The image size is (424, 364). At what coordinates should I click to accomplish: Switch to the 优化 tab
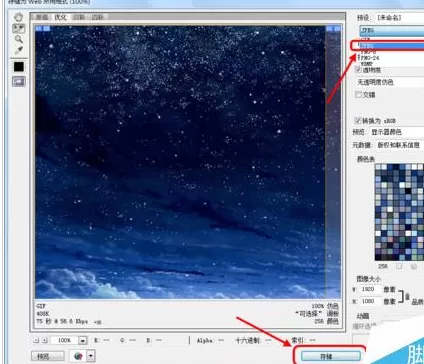[61, 17]
